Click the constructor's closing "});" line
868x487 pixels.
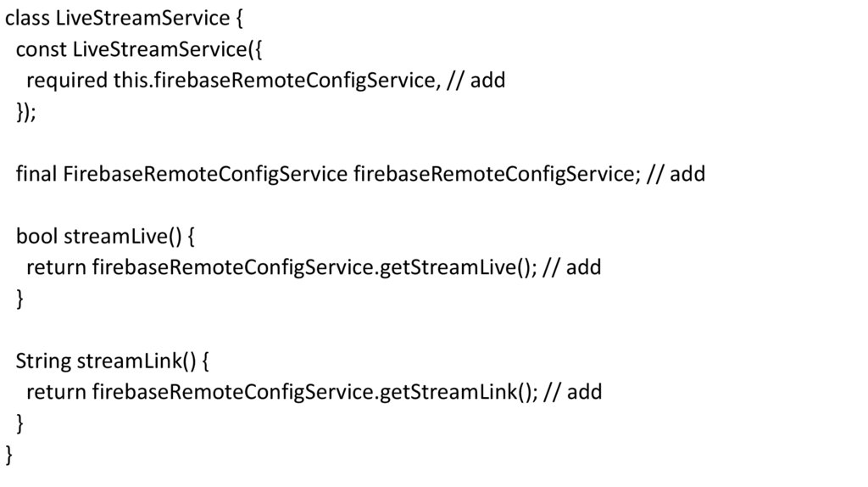26,113
